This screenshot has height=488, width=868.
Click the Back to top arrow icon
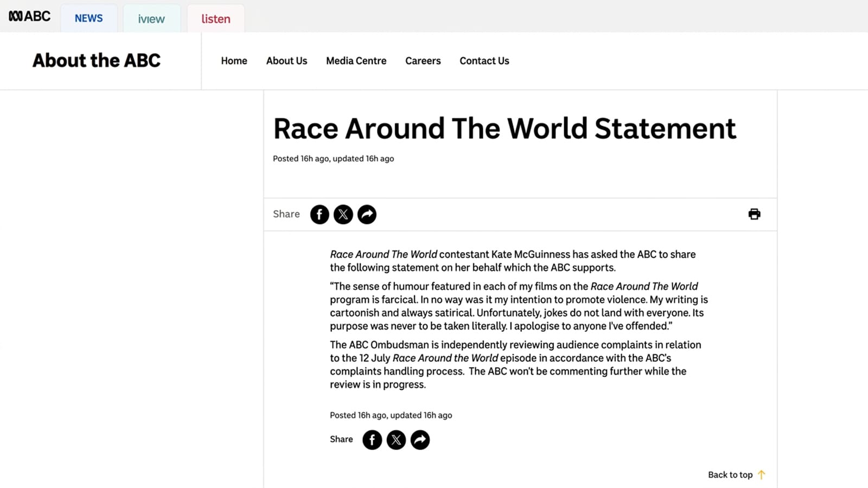pos(762,475)
